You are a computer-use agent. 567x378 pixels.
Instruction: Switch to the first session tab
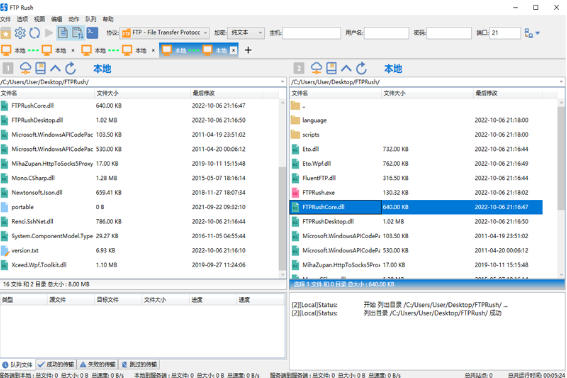coord(34,50)
